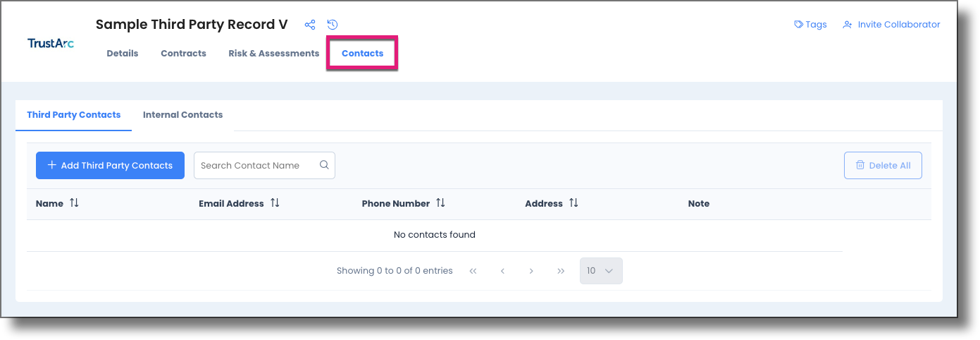Image resolution: width=980 pixels, height=340 pixels.
Task: Open the Risk & Assessments tab
Action: pyautogui.click(x=274, y=54)
